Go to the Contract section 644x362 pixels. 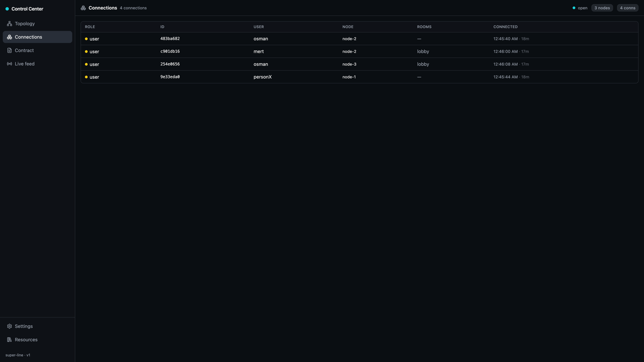click(37, 50)
